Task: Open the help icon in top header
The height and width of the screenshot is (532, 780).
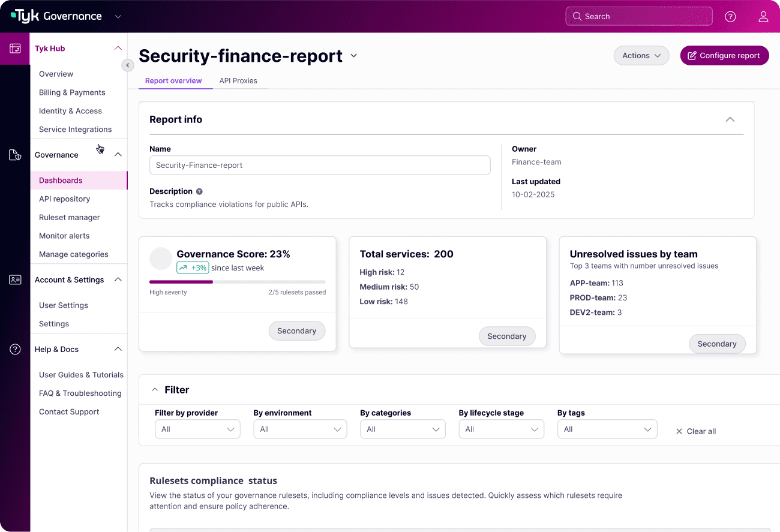Action: (730, 17)
